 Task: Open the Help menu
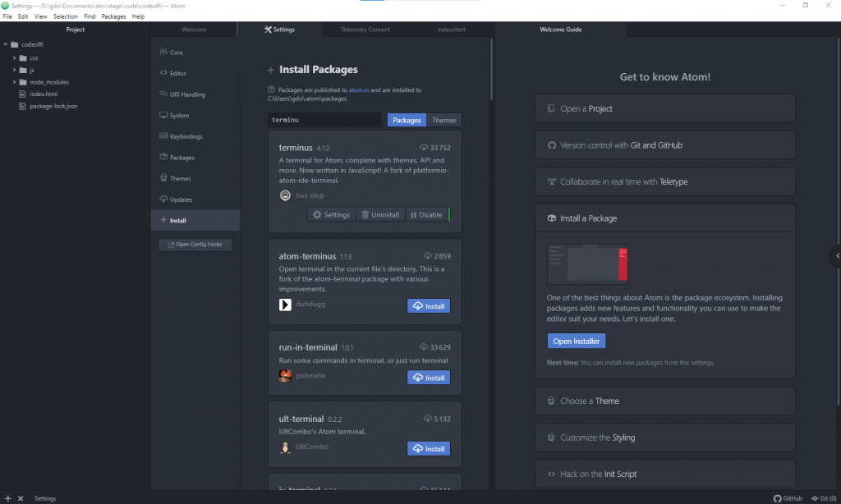pyautogui.click(x=138, y=16)
